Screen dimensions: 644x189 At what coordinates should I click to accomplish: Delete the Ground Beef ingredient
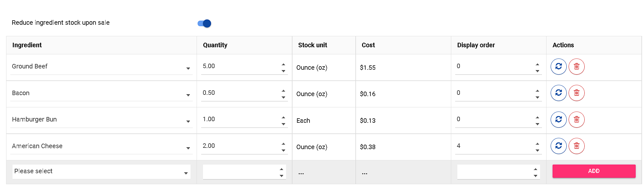point(576,67)
